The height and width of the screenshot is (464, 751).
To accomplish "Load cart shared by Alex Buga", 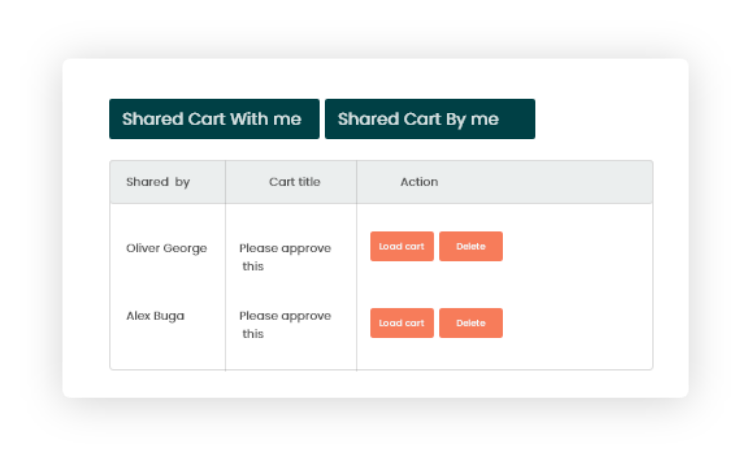I will coord(402,323).
